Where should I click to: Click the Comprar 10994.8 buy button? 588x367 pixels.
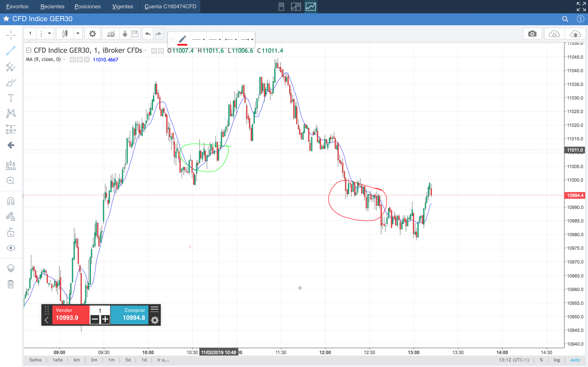click(130, 314)
